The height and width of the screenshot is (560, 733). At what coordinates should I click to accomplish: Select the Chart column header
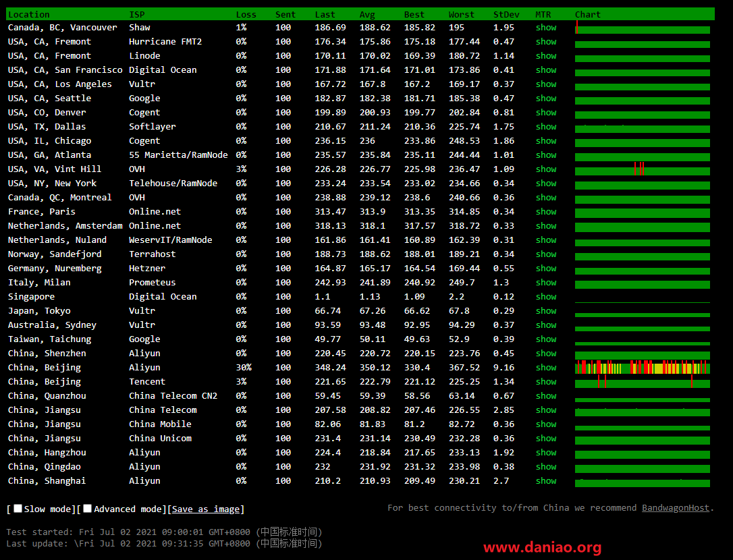tap(588, 14)
